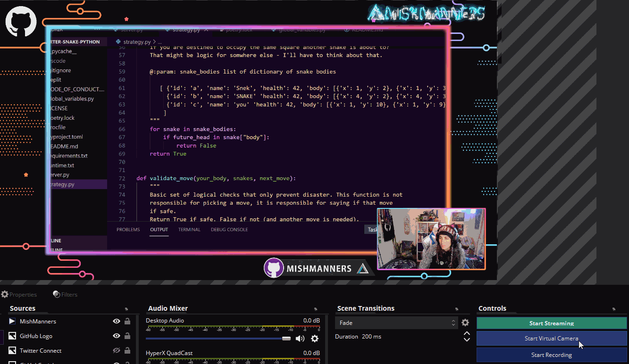Image resolution: width=629 pixels, height=364 pixels.
Task: Open Desktop Audio settings gear
Action: coord(315,338)
